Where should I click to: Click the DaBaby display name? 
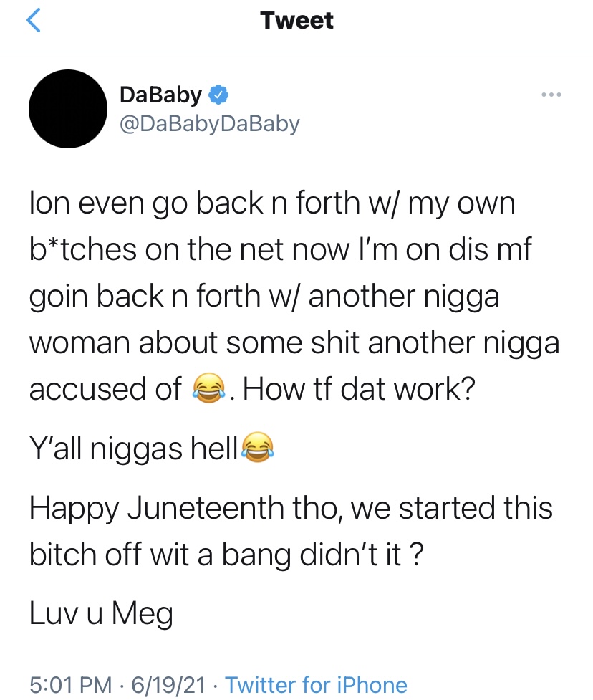pos(160,95)
